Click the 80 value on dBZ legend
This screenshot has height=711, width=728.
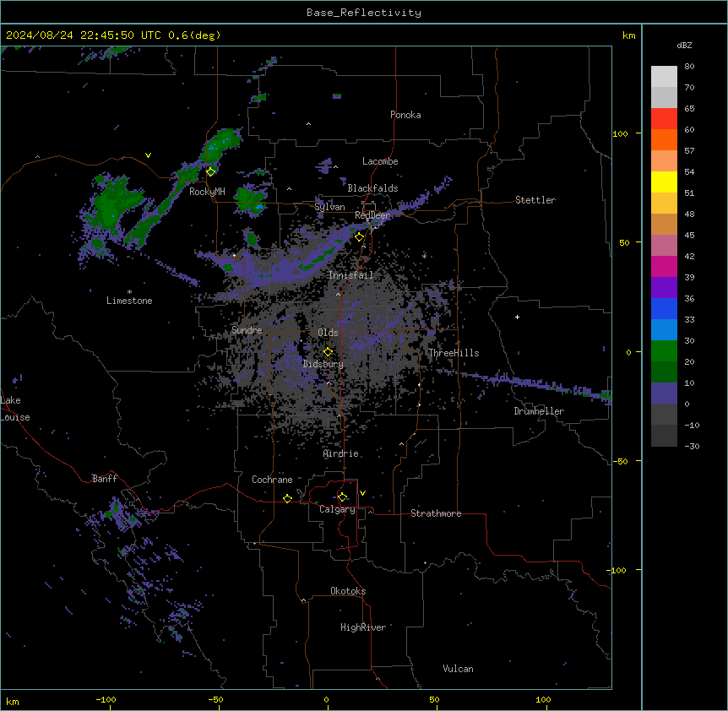(x=689, y=67)
